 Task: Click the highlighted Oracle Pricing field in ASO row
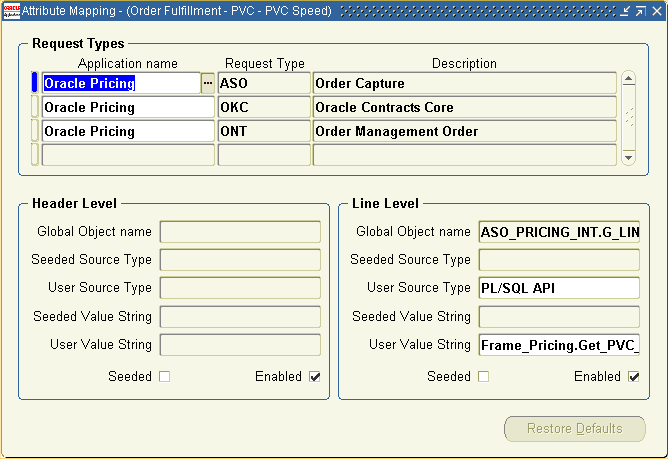pyautogui.click(x=121, y=83)
